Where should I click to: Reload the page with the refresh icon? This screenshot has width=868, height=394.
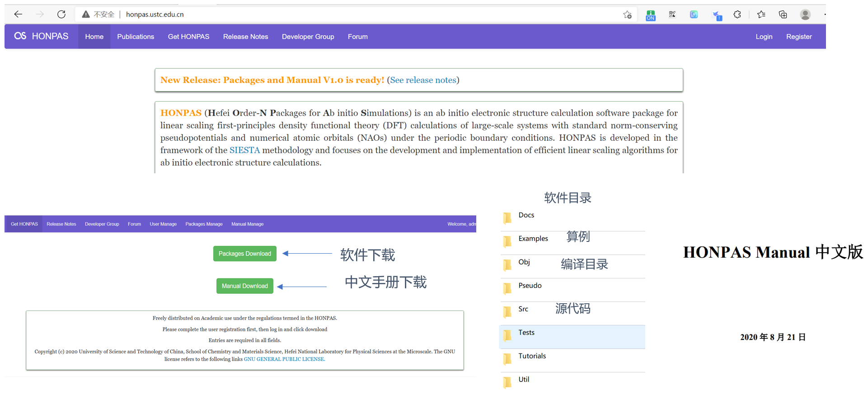pos(61,14)
